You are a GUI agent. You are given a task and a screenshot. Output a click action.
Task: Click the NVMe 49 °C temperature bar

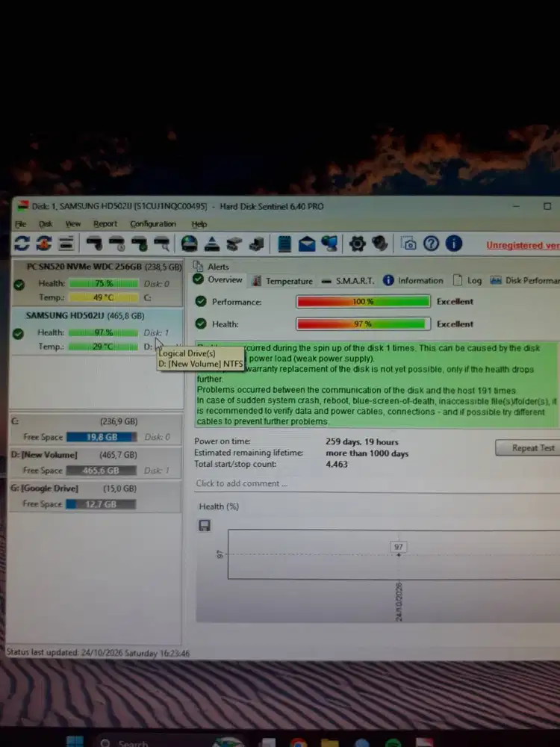tap(104, 298)
